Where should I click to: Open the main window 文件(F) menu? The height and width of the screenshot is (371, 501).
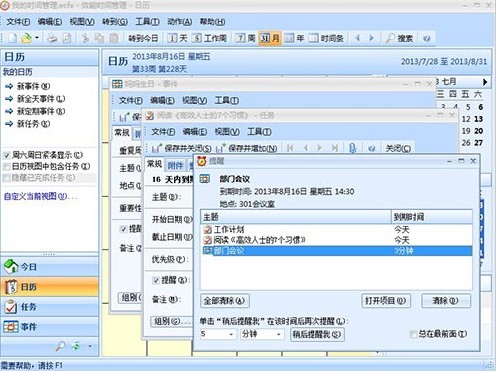18,22
